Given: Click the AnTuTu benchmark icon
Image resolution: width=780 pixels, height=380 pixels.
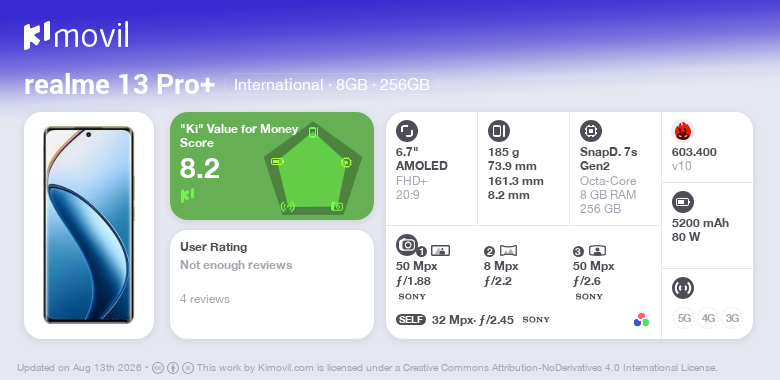Looking at the screenshot, I should coord(682,131).
